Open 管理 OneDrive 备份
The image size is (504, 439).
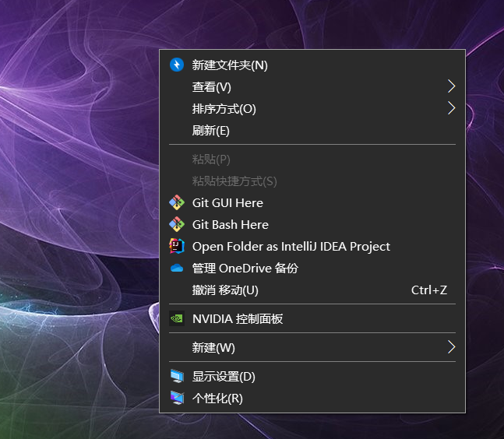point(312,269)
